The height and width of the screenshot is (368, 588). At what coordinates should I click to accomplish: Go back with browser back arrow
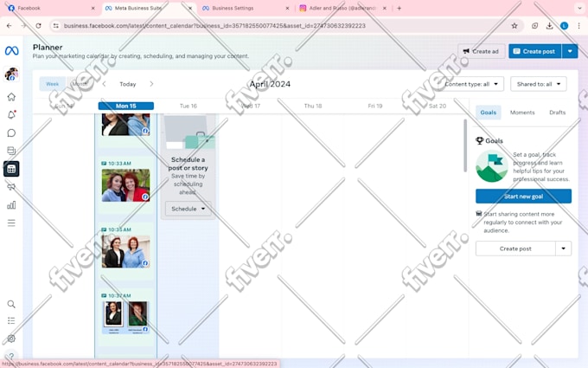pos(9,25)
